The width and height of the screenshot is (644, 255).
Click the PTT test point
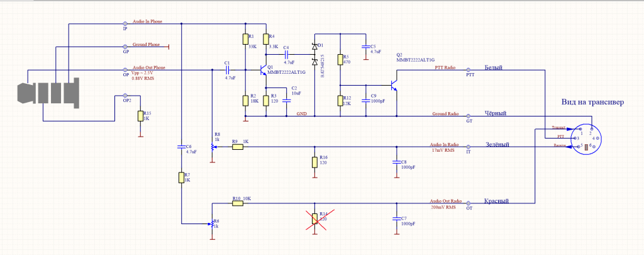[x=469, y=70]
